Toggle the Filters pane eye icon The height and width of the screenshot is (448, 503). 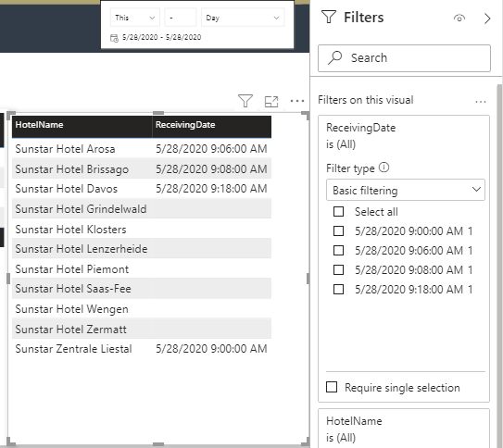(x=459, y=19)
